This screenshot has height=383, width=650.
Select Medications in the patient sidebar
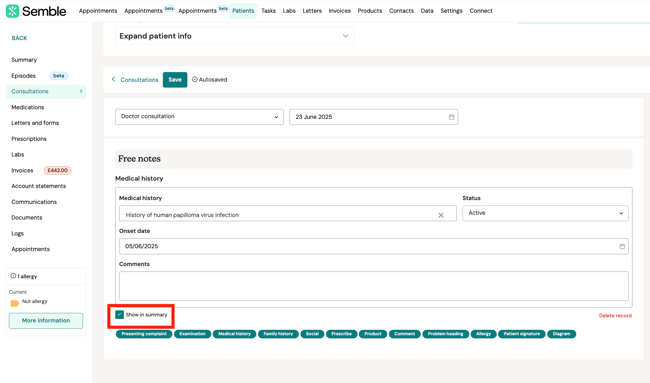27,107
